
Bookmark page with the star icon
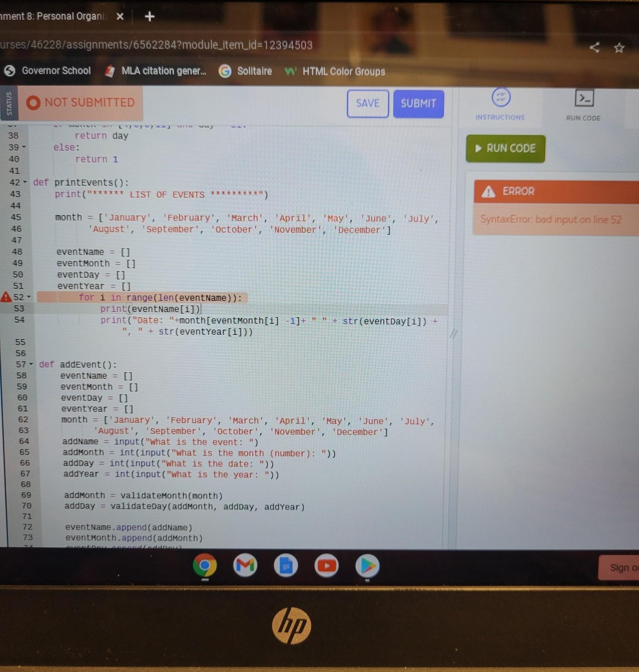coord(619,48)
